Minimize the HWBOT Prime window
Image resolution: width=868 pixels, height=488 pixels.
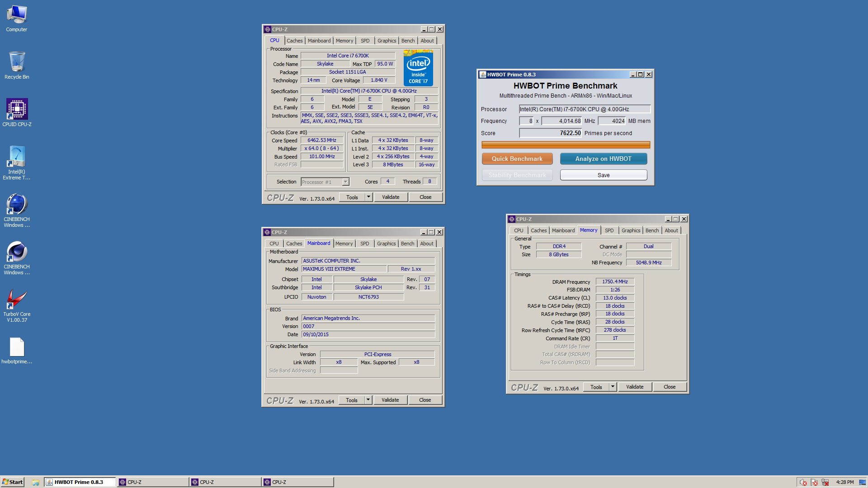pos(633,75)
